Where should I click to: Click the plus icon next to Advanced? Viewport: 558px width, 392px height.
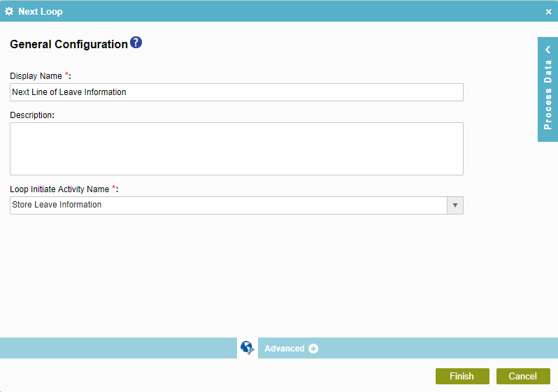click(x=313, y=349)
